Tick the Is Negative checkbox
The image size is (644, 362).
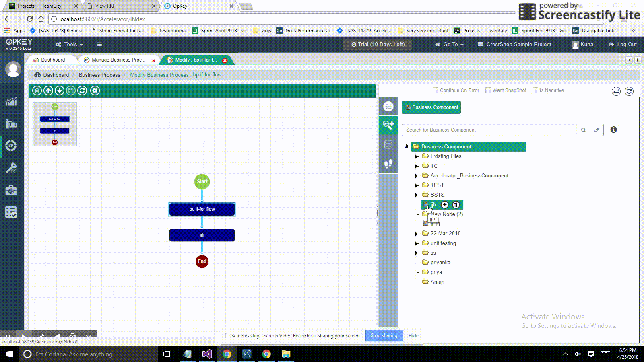(535, 90)
